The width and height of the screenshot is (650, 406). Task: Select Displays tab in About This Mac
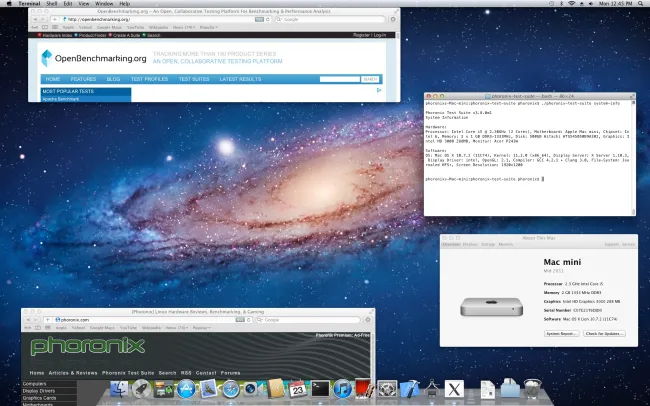tap(471, 245)
